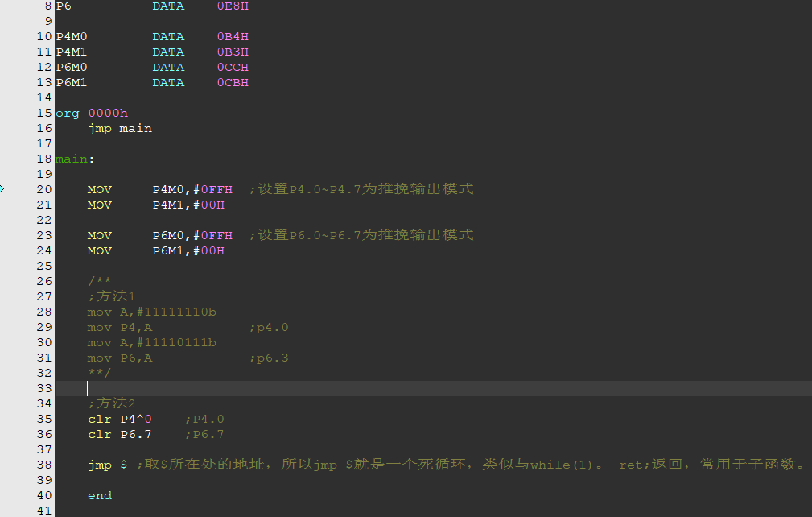The width and height of the screenshot is (812, 517).
Task: Click "0000h" address on line 15
Action: 108,114
